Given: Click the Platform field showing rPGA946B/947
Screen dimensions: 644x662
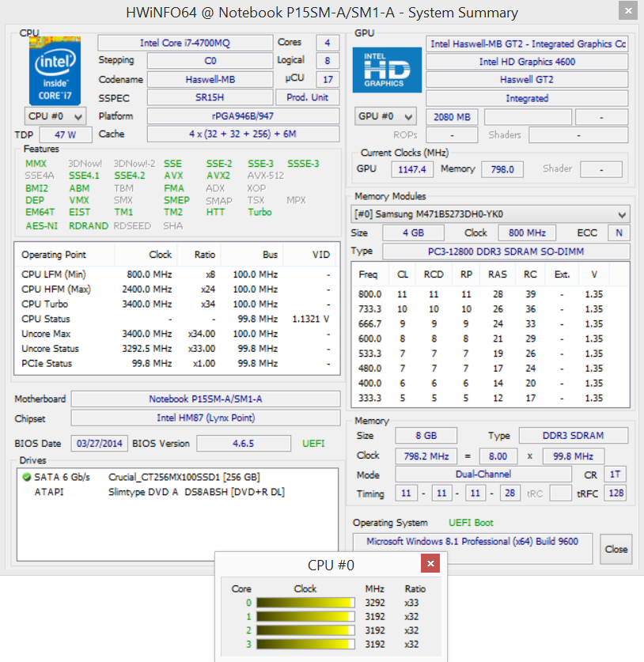Looking at the screenshot, I should click(243, 116).
